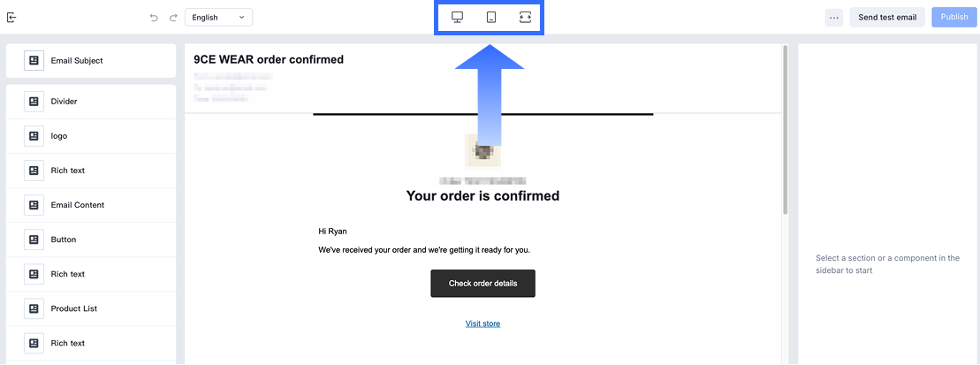Image resolution: width=980 pixels, height=365 pixels.
Task: Click the store logo image
Action: click(x=482, y=150)
